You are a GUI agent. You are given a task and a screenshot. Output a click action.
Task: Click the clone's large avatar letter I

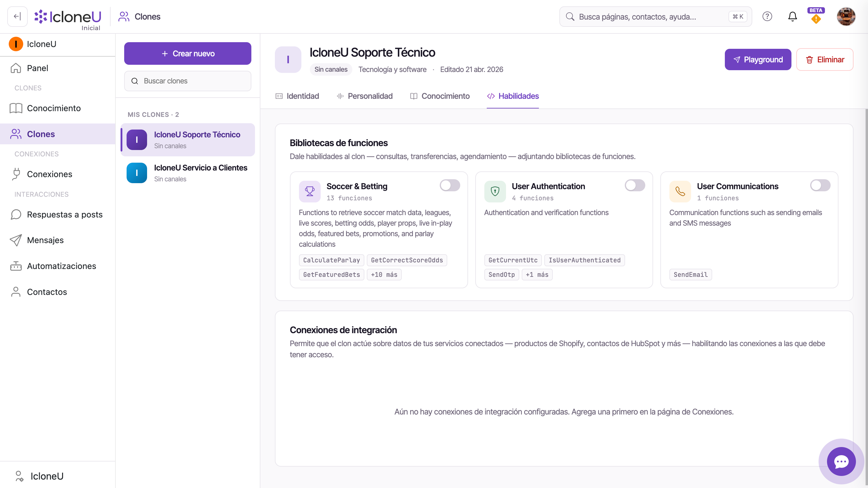(x=288, y=60)
